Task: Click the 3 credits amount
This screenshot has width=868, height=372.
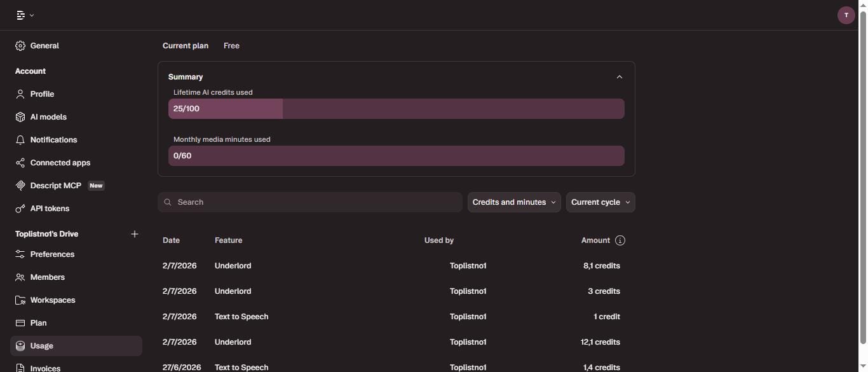Action: coord(604,291)
